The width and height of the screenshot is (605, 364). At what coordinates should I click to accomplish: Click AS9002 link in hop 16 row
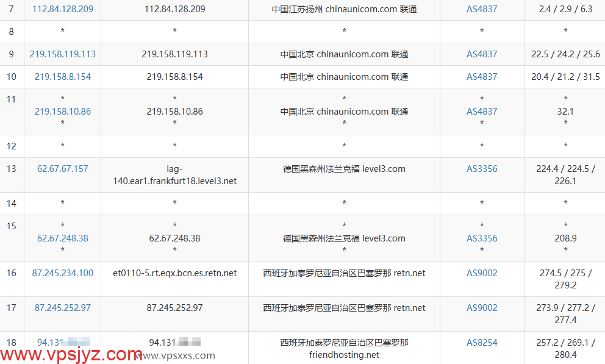point(482,273)
